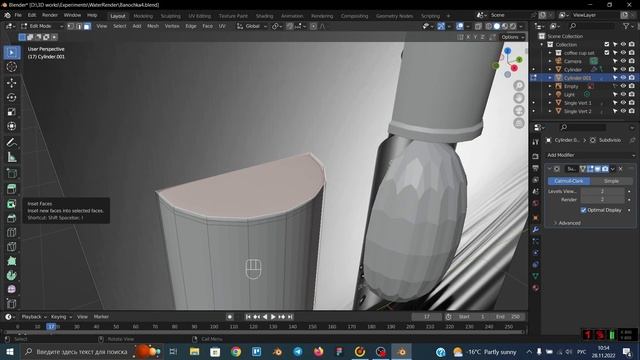Screen dimensions: 640x360
Task: Toggle visibility of the Empty object
Action: point(623,86)
